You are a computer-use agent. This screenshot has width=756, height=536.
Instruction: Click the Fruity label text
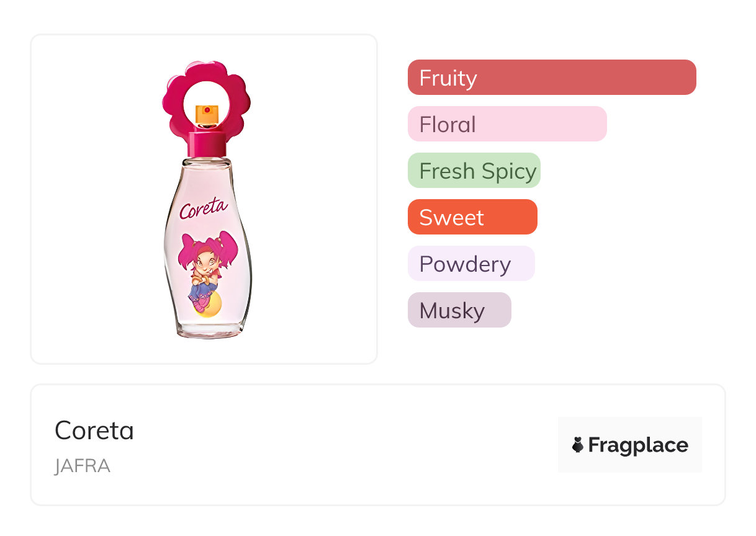click(x=448, y=78)
